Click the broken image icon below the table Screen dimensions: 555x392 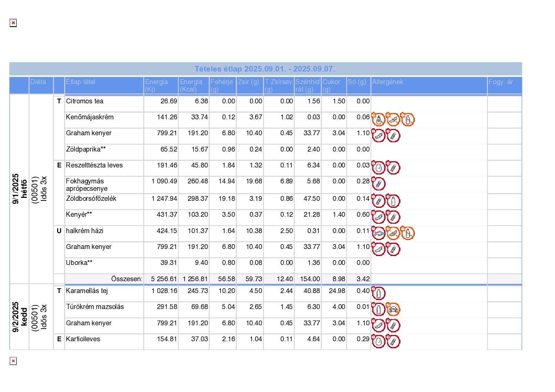click(x=13, y=361)
